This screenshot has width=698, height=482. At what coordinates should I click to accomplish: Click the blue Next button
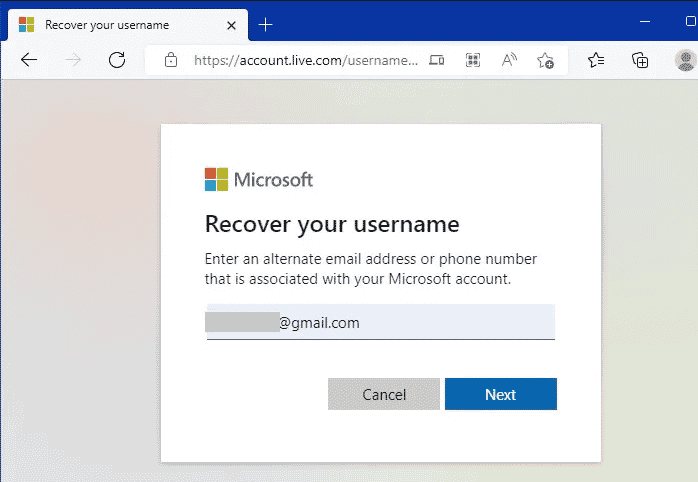(x=501, y=394)
